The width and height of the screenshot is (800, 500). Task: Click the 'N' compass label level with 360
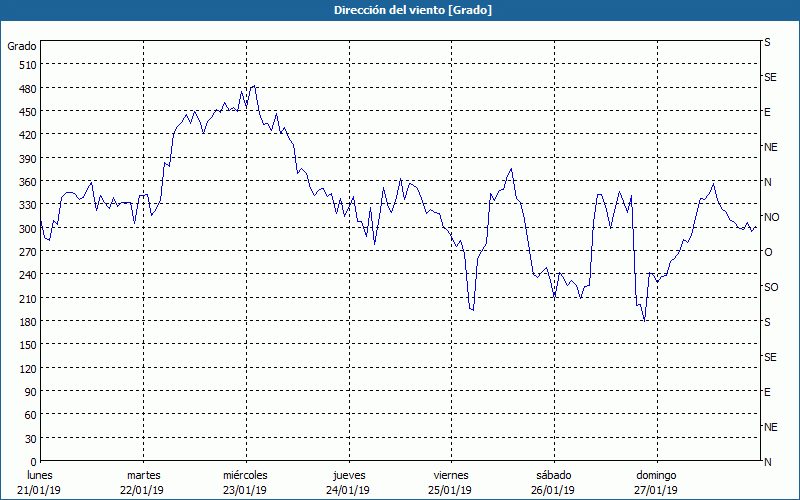pos(767,182)
